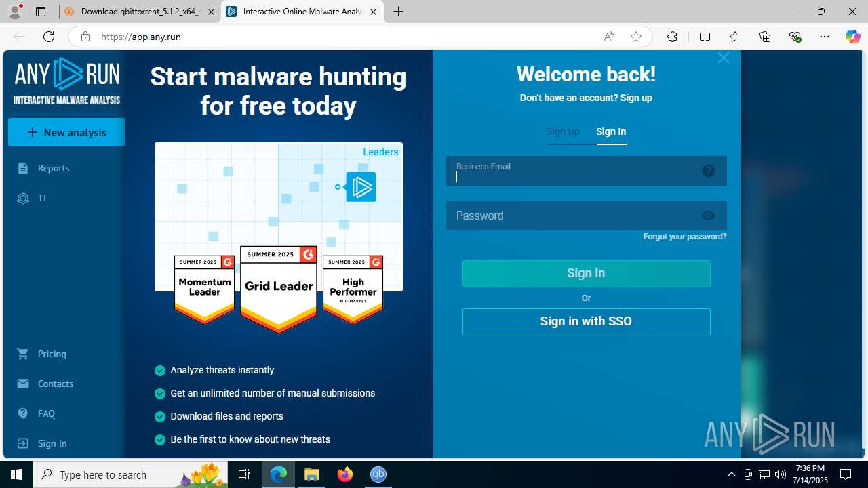Refresh the current page
The image size is (868, 488).
[48, 37]
